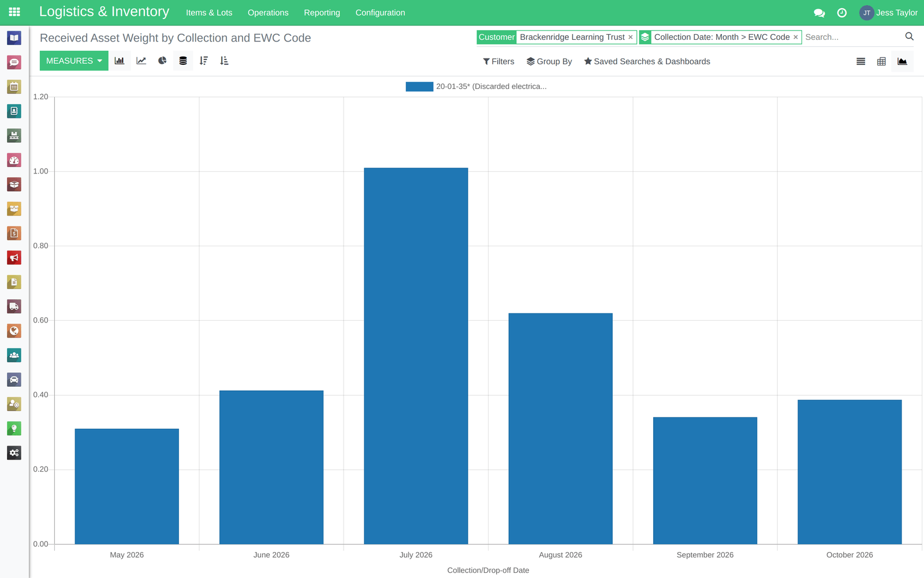
Task: Toggle stacked bars option
Action: coord(183,61)
